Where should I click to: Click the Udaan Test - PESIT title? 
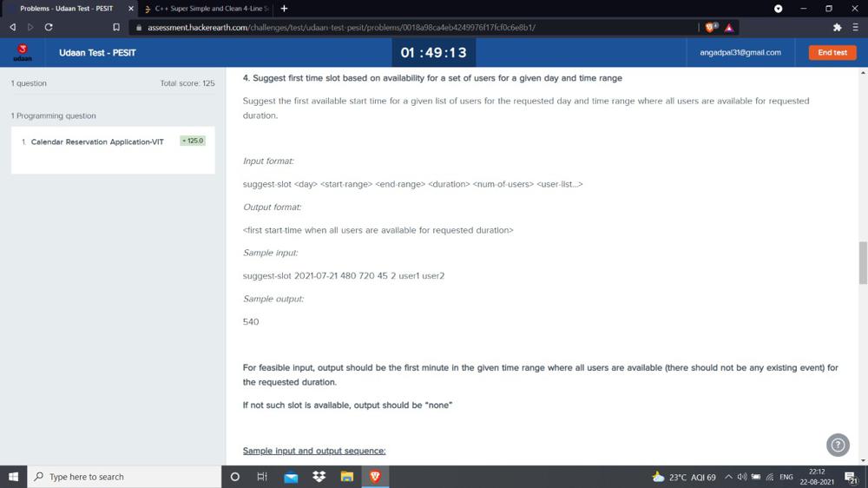click(97, 53)
